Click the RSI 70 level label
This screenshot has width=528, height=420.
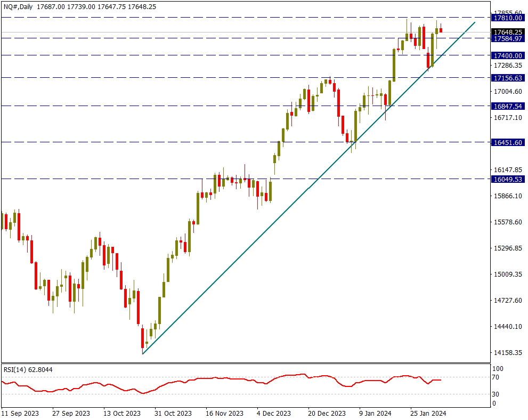495,377
